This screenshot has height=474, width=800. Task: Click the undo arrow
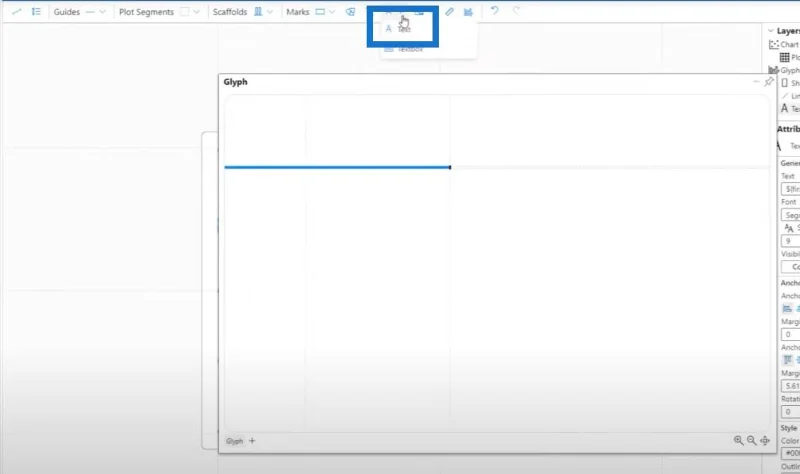pos(494,11)
